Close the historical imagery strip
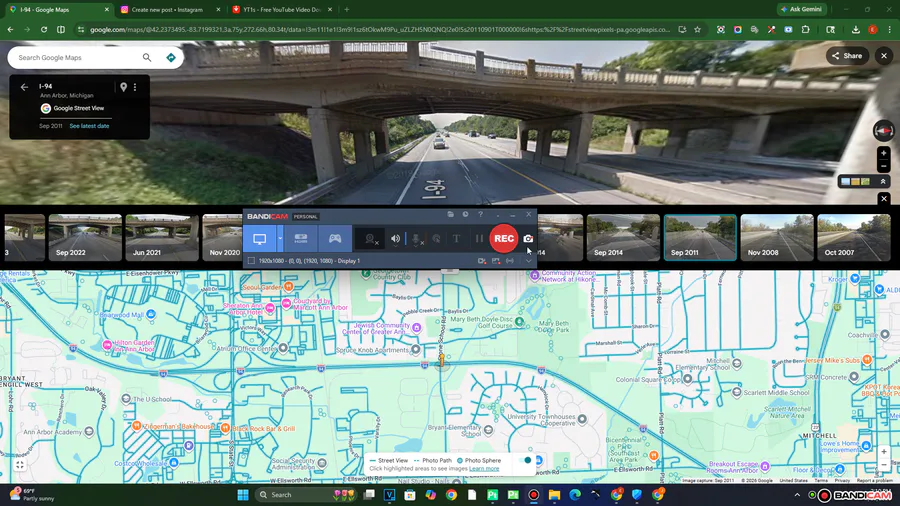The height and width of the screenshot is (506, 900). 884,198
